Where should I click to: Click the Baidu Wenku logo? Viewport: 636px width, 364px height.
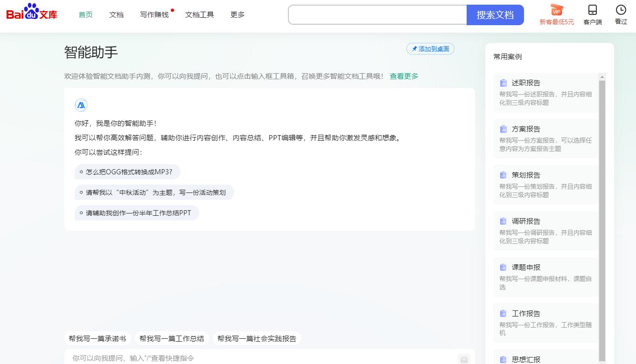(x=31, y=14)
